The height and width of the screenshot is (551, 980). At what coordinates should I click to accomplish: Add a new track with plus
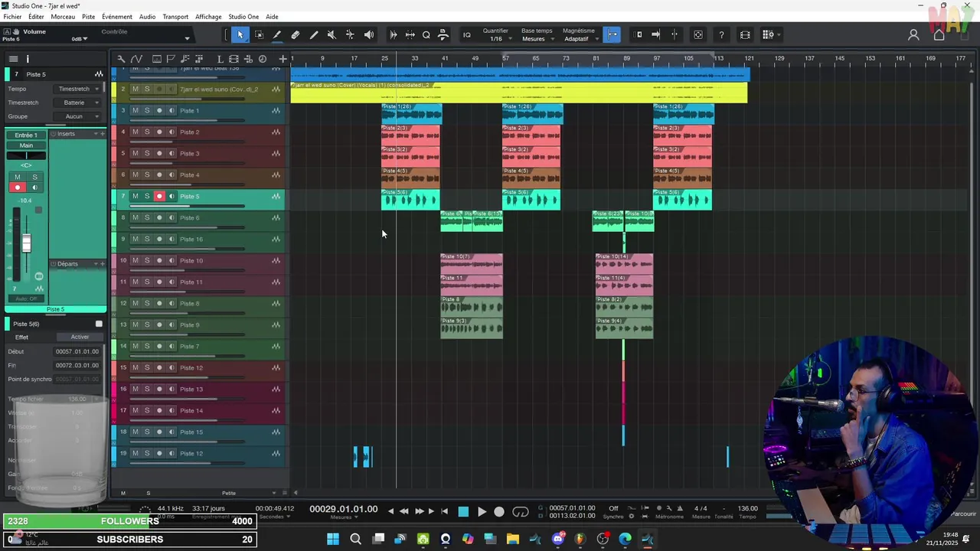[283, 59]
